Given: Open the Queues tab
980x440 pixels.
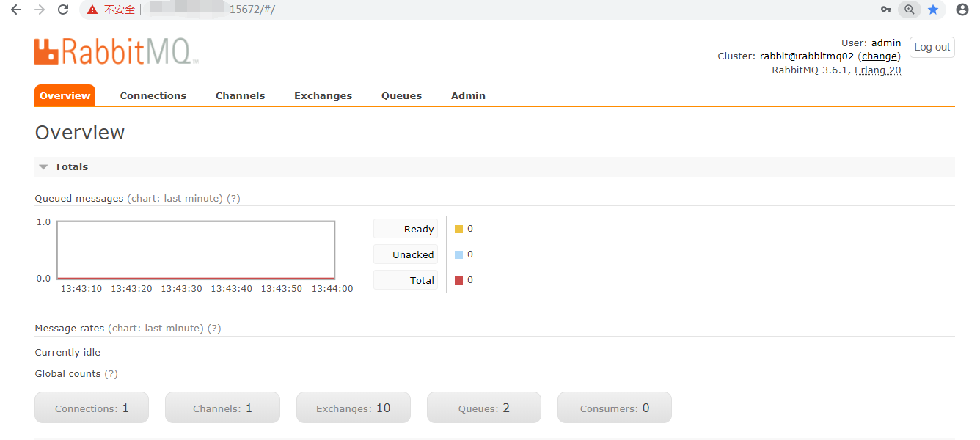Looking at the screenshot, I should pos(401,95).
